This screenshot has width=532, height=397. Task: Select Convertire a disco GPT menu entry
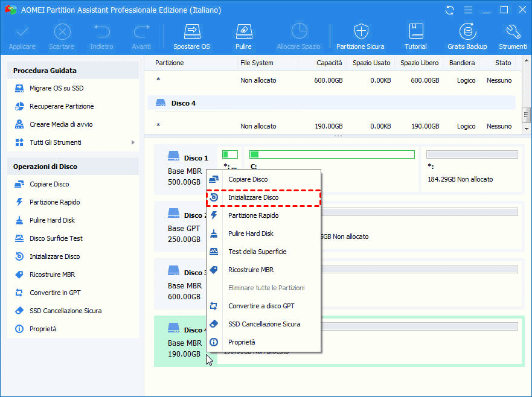pyautogui.click(x=261, y=306)
